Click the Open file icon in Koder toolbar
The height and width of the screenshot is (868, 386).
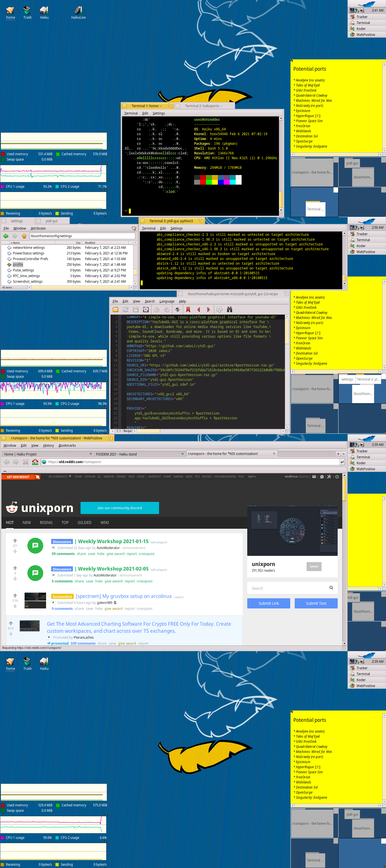click(116, 310)
